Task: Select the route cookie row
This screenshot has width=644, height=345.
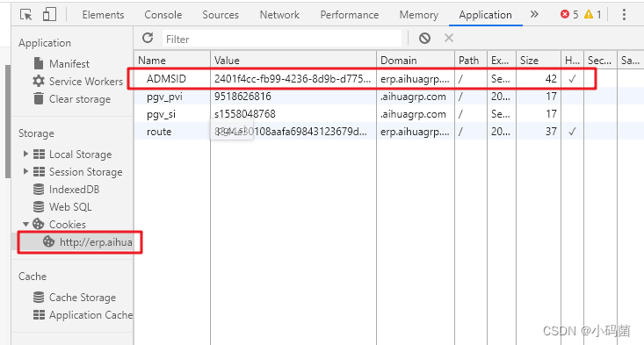Action: (388, 132)
